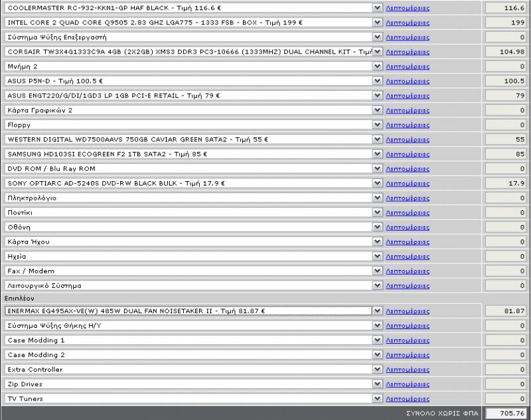
Task: Open Λεπτομέρειες link for SAMSUNG HD103SI
Action: (x=408, y=155)
